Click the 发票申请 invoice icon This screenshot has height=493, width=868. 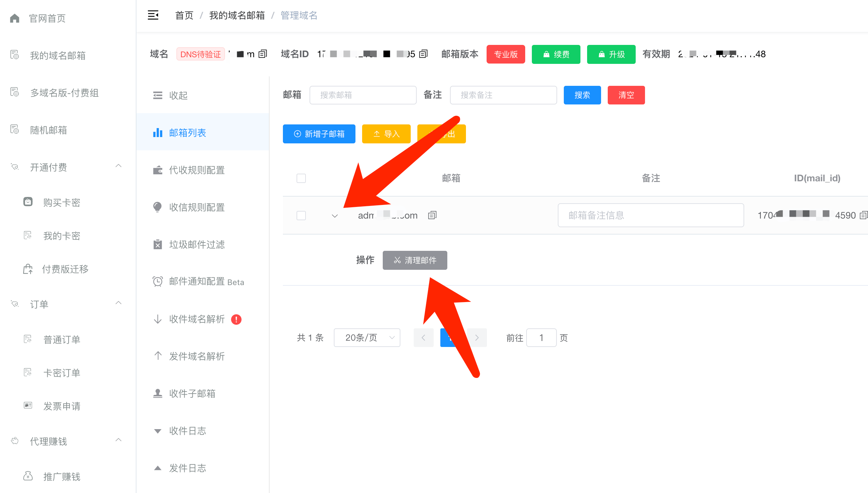pos(28,405)
